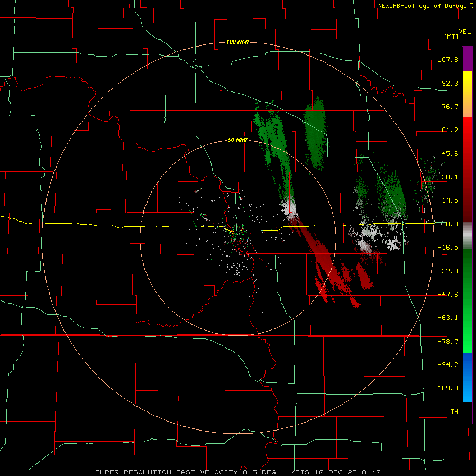Click the 50 NMI range ring label

pos(237,140)
